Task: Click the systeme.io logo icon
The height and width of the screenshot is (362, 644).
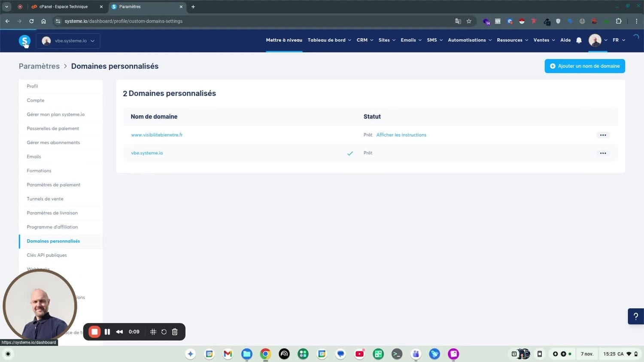Action: 24,41
